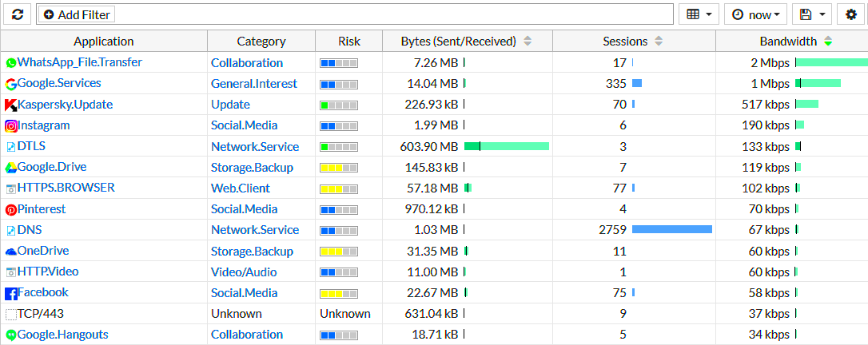Sort by the Sessions column header
This screenshot has width=868, height=345.
tap(633, 41)
